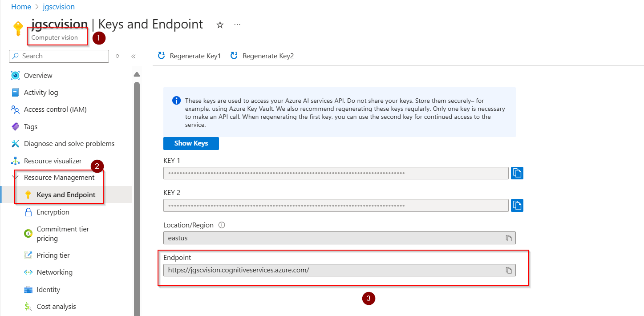
Task: Regenerate Key2
Action: tap(262, 56)
